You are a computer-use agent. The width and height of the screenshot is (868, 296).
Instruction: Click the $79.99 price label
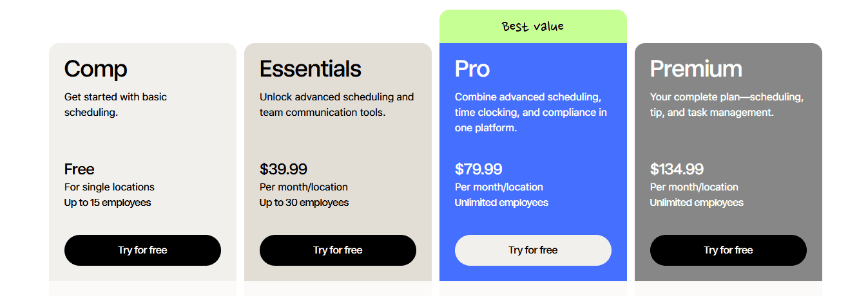click(x=479, y=169)
